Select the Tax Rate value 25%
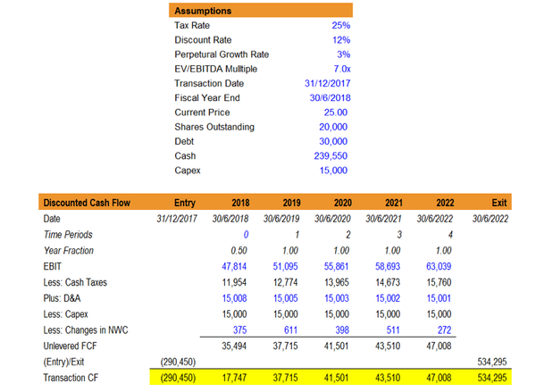The height and width of the screenshot is (392, 536). [x=341, y=26]
